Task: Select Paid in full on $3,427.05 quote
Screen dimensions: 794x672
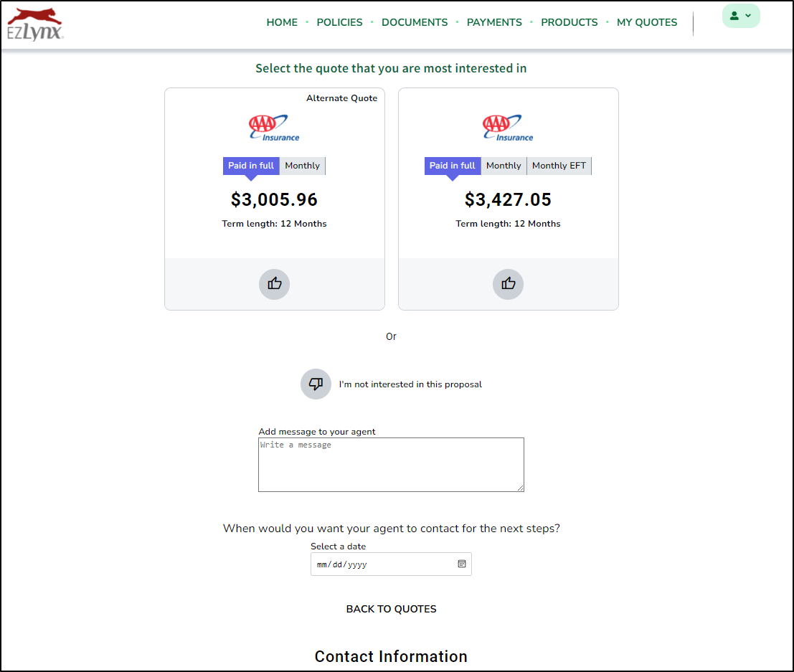Action: (x=452, y=166)
